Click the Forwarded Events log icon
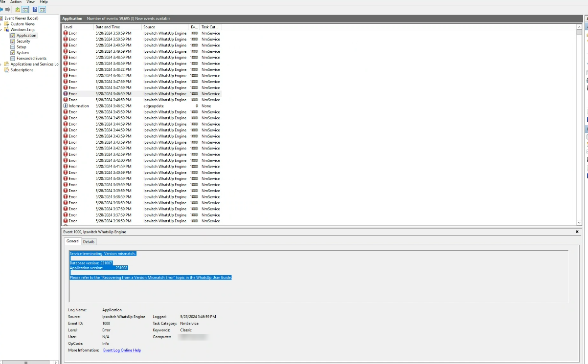588x364 pixels. coord(13,58)
